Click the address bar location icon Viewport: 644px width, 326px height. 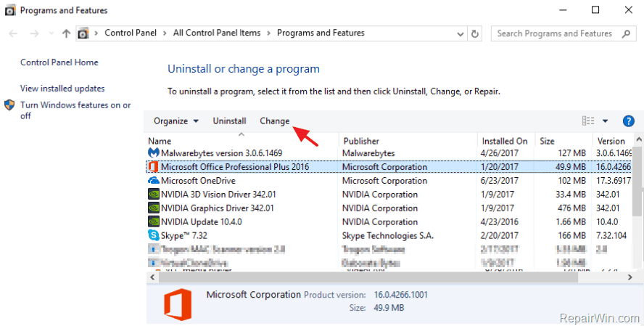point(83,33)
